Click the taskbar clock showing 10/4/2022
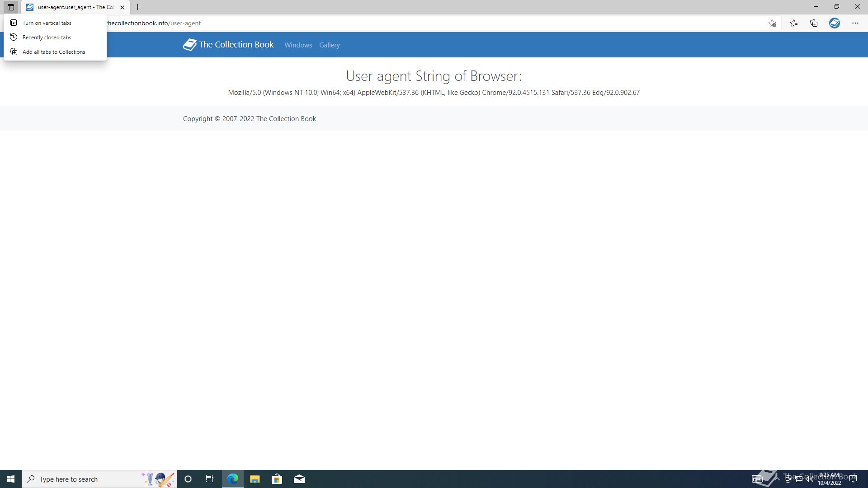The height and width of the screenshot is (488, 868). (830, 479)
